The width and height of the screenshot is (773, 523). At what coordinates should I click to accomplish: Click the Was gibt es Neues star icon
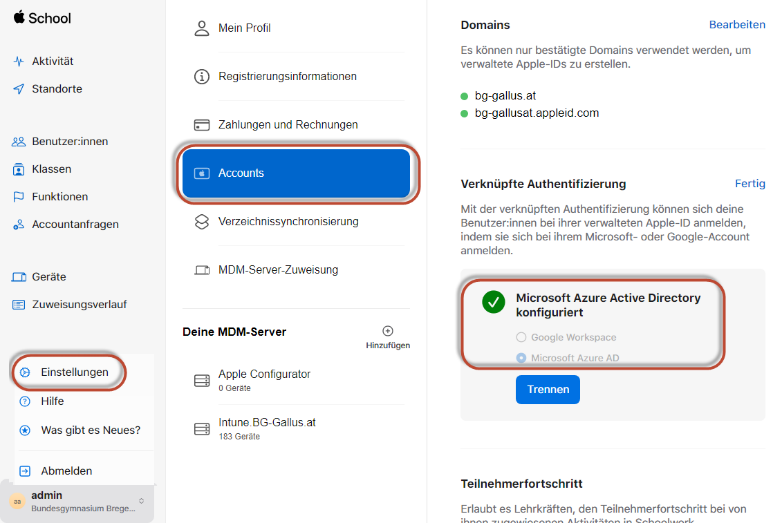(25, 430)
